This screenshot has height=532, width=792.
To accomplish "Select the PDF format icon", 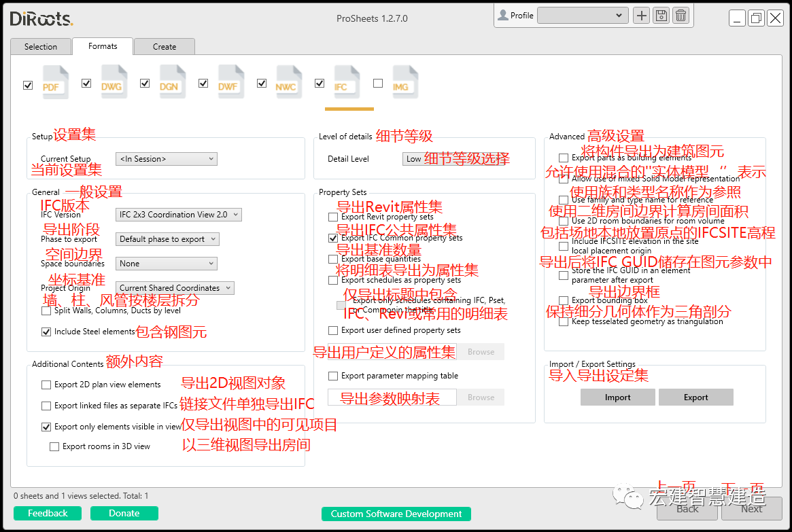I will [55, 82].
